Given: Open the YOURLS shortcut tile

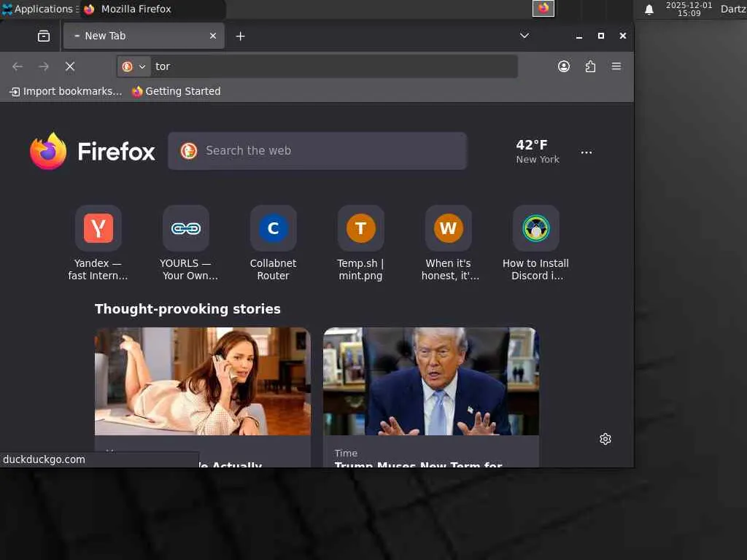Looking at the screenshot, I should [186, 243].
